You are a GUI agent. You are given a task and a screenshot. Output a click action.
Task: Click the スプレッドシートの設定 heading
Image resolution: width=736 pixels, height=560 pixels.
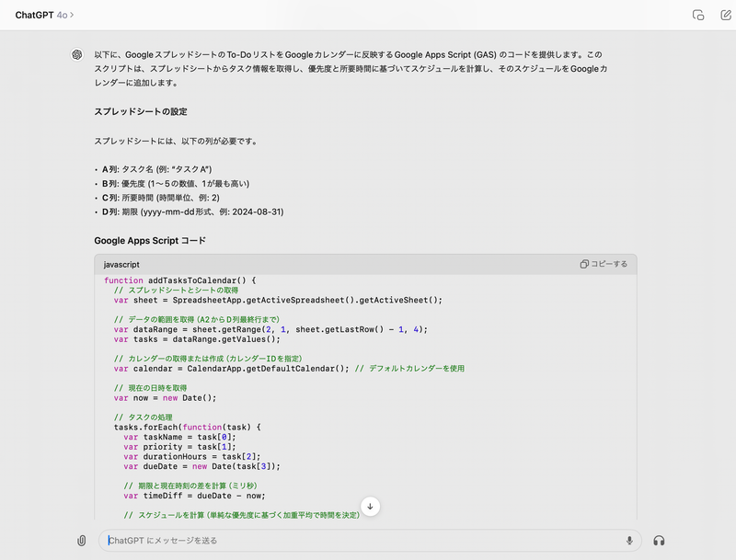[x=141, y=111]
